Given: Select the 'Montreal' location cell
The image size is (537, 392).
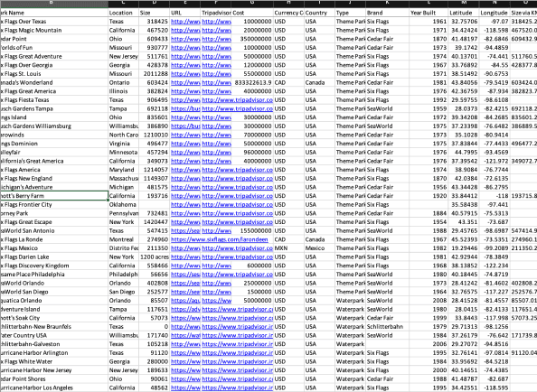Looking at the screenshot, I should 123,239.
